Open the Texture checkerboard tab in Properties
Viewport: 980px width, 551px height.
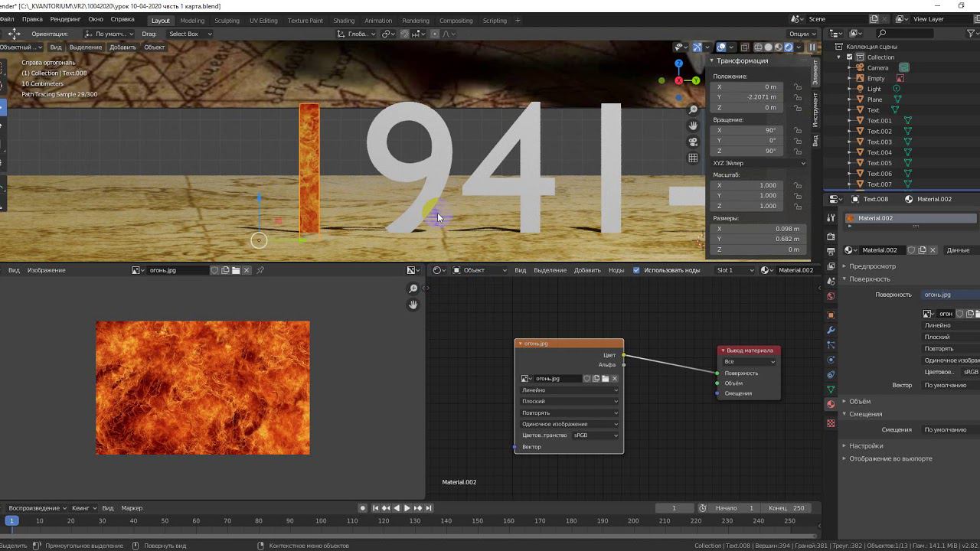point(831,423)
